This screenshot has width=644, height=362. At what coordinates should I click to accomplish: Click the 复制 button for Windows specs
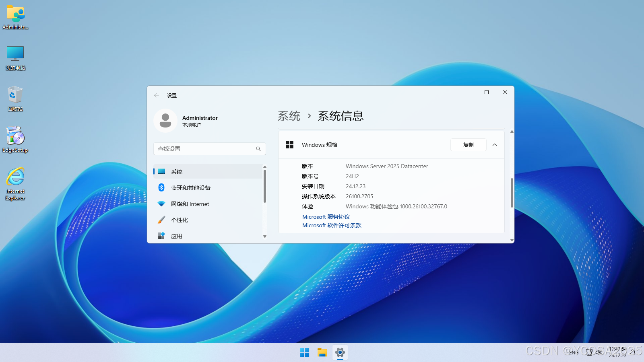pyautogui.click(x=469, y=145)
